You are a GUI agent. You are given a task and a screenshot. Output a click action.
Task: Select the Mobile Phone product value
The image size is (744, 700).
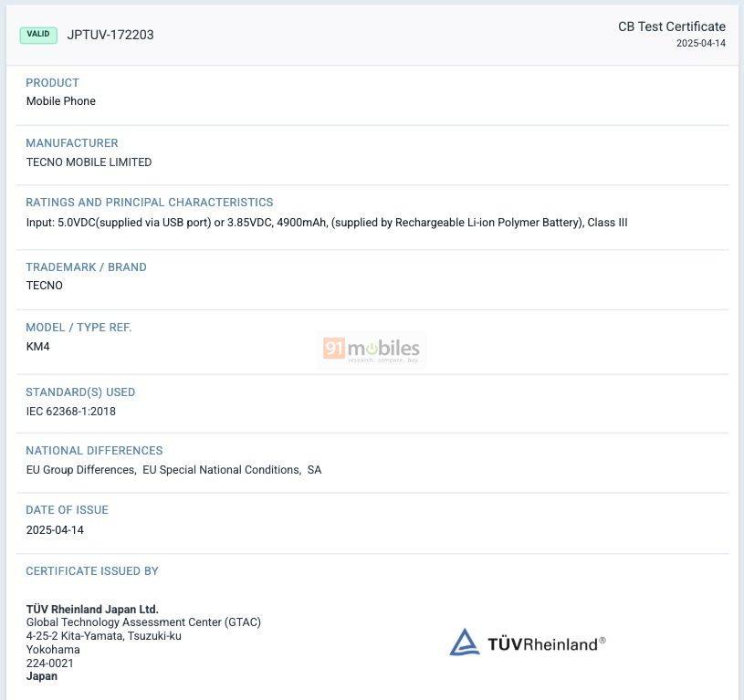coord(61,101)
